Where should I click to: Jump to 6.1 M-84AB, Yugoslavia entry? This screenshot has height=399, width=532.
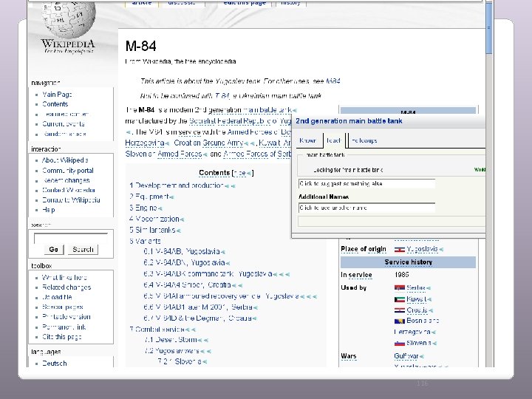coord(182,251)
